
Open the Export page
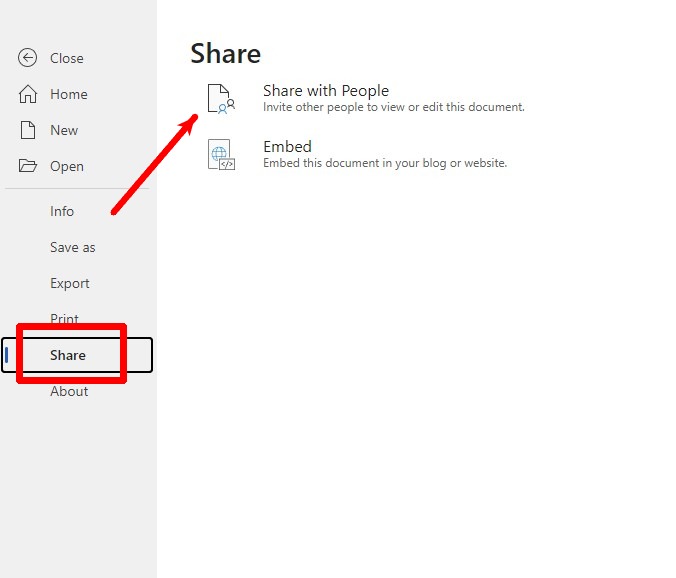[70, 284]
